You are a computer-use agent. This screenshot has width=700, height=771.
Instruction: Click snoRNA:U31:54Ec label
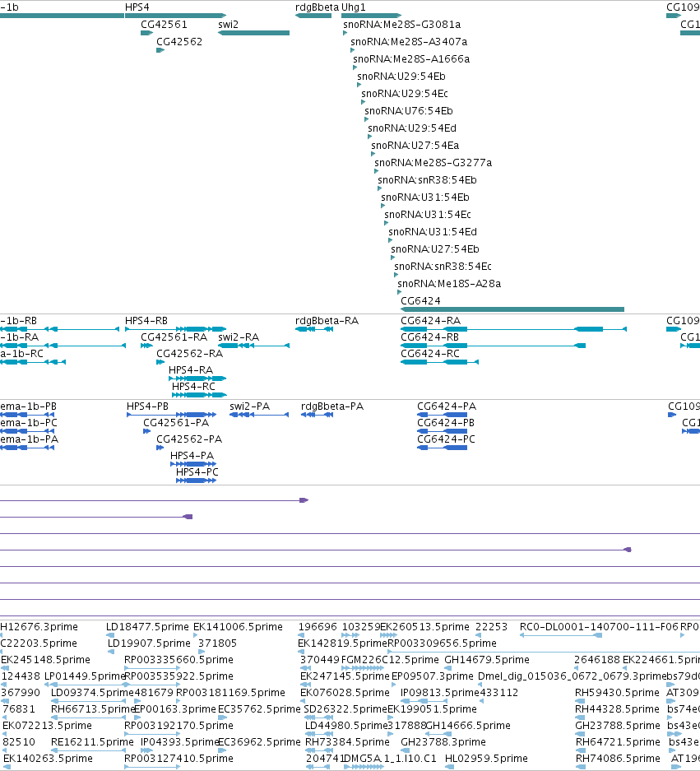[428, 215]
